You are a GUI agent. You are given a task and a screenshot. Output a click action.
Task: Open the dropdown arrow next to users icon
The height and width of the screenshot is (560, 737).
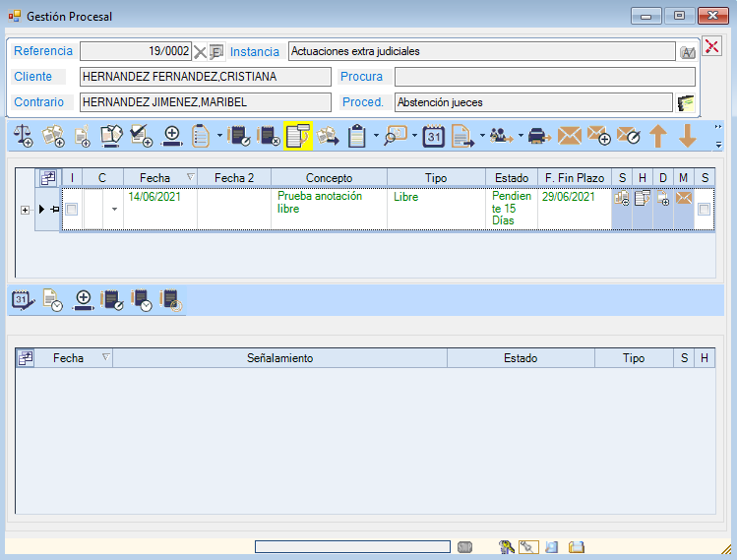tap(520, 137)
